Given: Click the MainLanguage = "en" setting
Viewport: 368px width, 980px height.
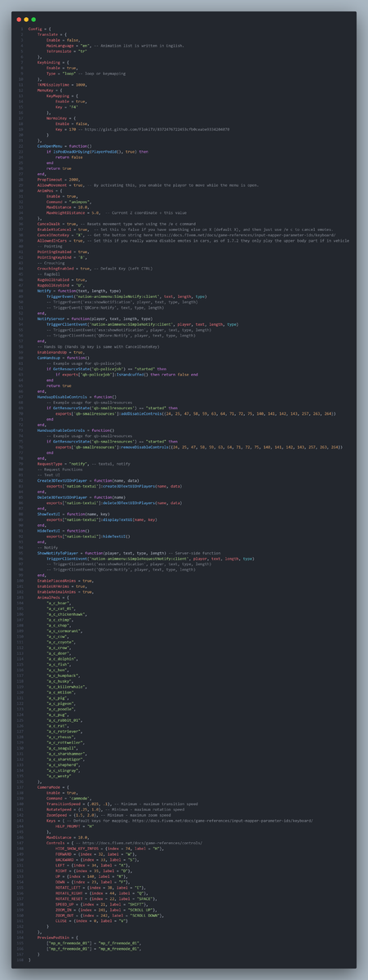Looking at the screenshot, I should (x=69, y=46).
